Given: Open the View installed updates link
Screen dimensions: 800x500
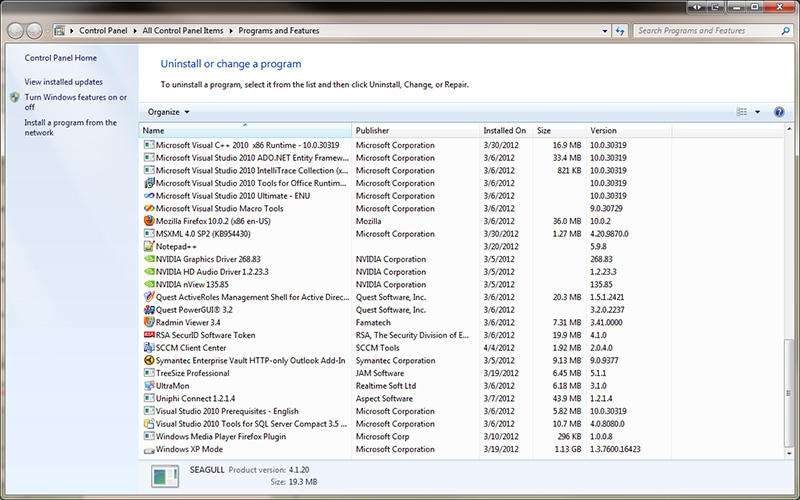Looking at the screenshot, I should (64, 82).
